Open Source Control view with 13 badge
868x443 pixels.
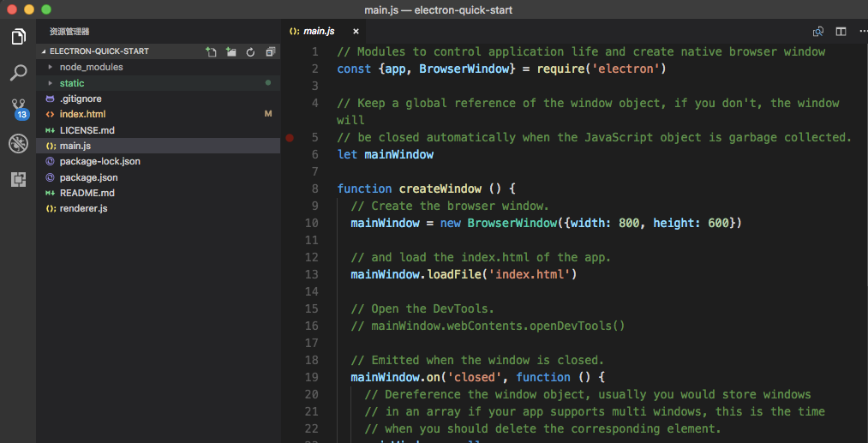19,109
